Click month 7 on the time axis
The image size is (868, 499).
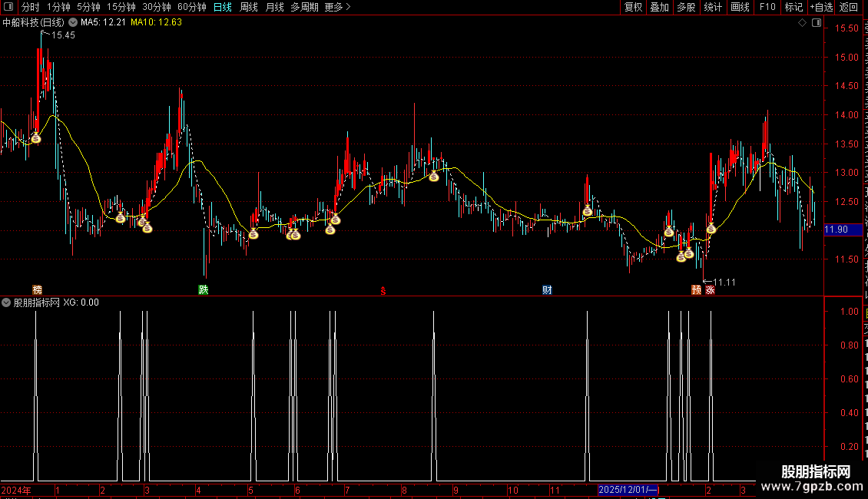click(x=347, y=490)
